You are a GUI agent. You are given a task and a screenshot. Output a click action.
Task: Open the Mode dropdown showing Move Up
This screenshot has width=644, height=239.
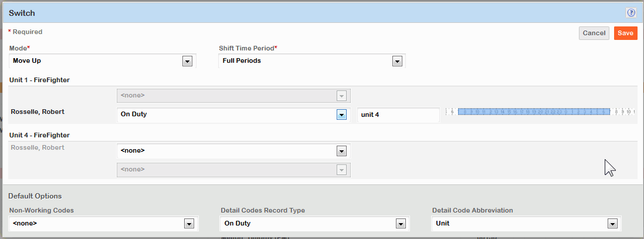(188, 61)
